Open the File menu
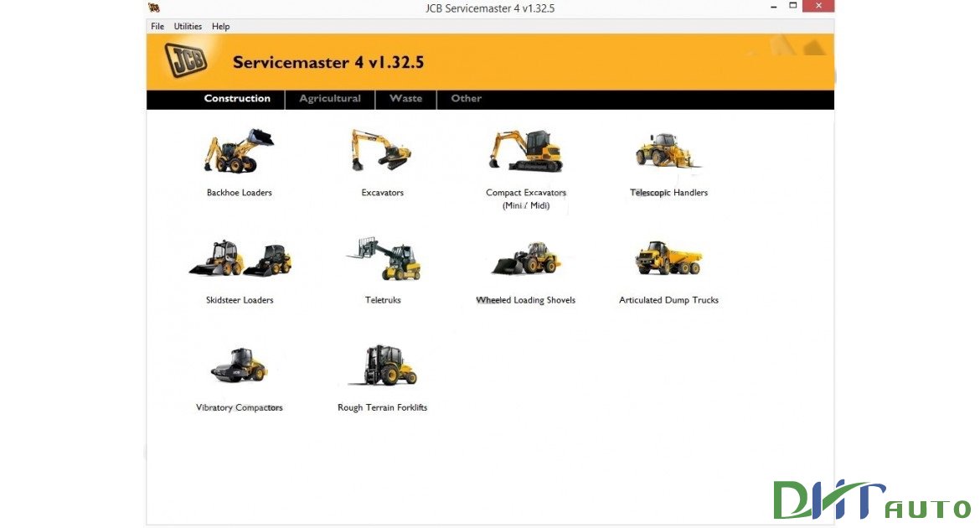The image size is (980, 528). click(157, 26)
